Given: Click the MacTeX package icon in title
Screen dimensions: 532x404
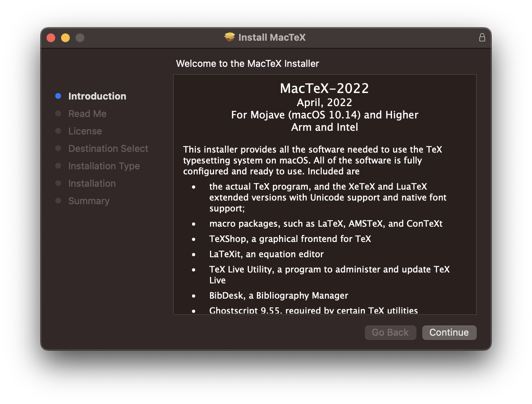Looking at the screenshot, I should pyautogui.click(x=230, y=37).
